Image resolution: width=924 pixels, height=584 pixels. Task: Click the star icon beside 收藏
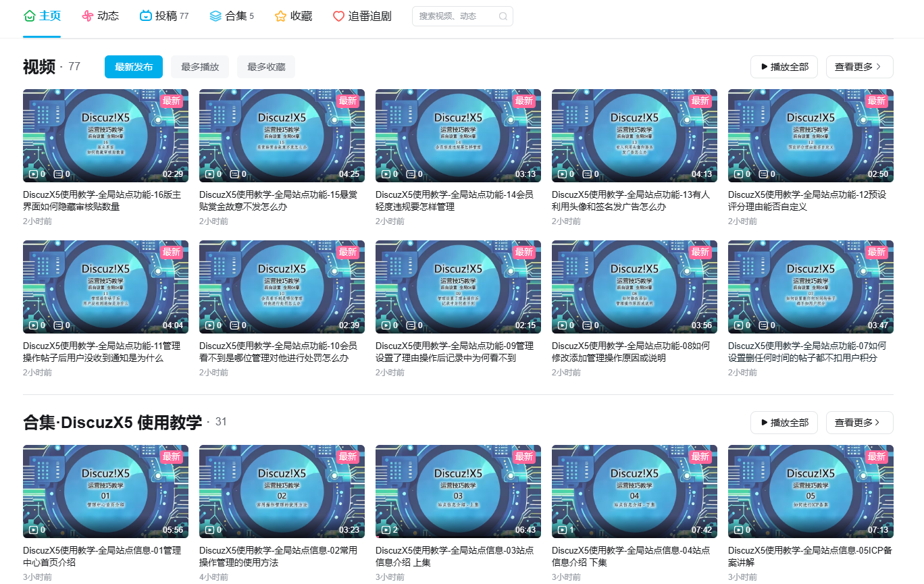[281, 16]
